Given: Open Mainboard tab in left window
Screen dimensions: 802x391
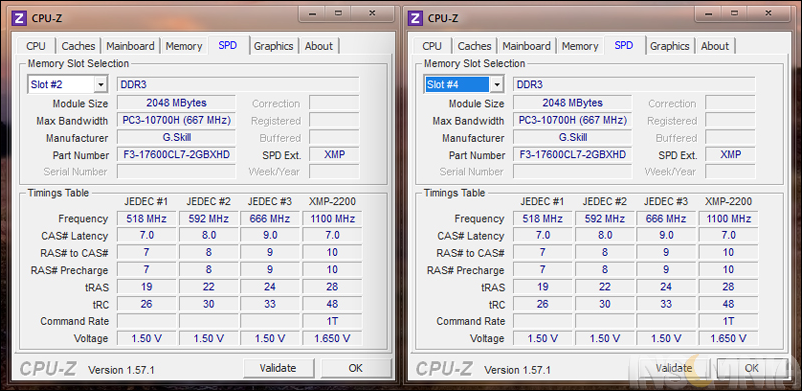Looking at the screenshot, I should coord(130,46).
